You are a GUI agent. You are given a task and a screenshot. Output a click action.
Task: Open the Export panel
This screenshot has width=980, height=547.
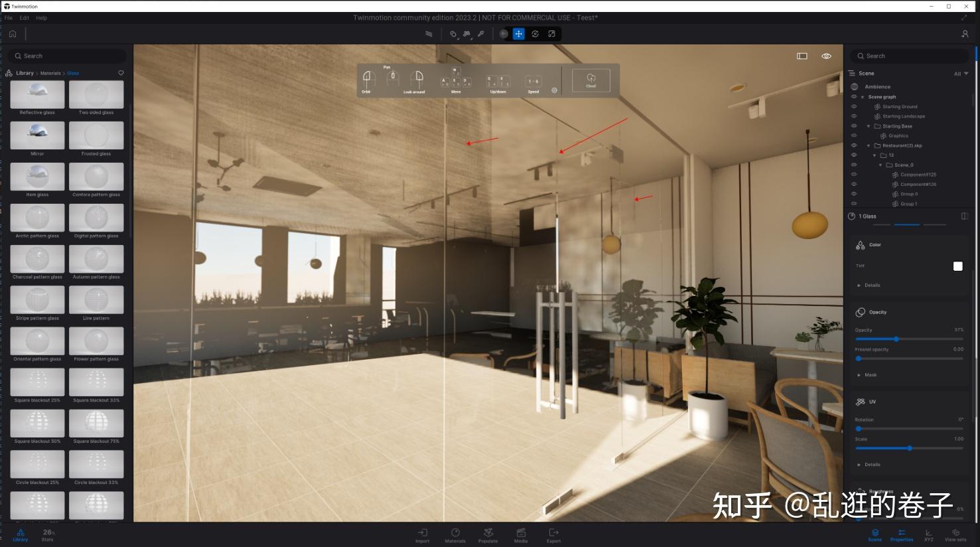(553, 534)
